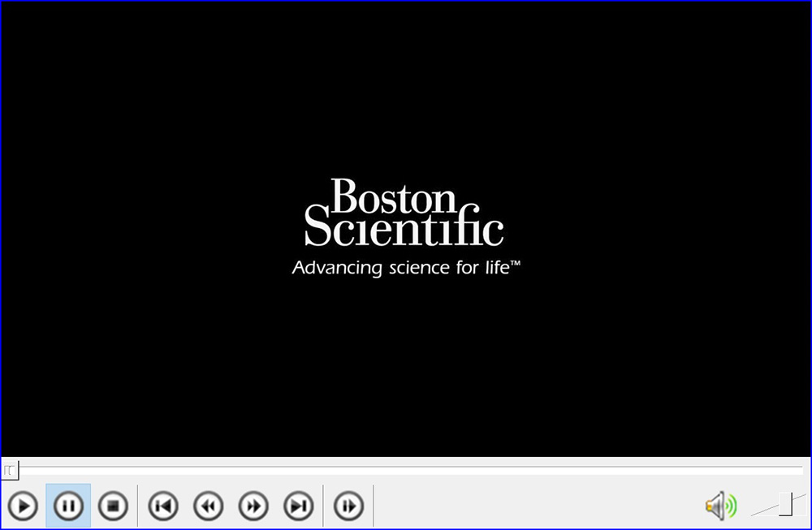Image resolution: width=812 pixels, height=530 pixels.
Task: Click the seek bar position handle
Action: [9, 469]
